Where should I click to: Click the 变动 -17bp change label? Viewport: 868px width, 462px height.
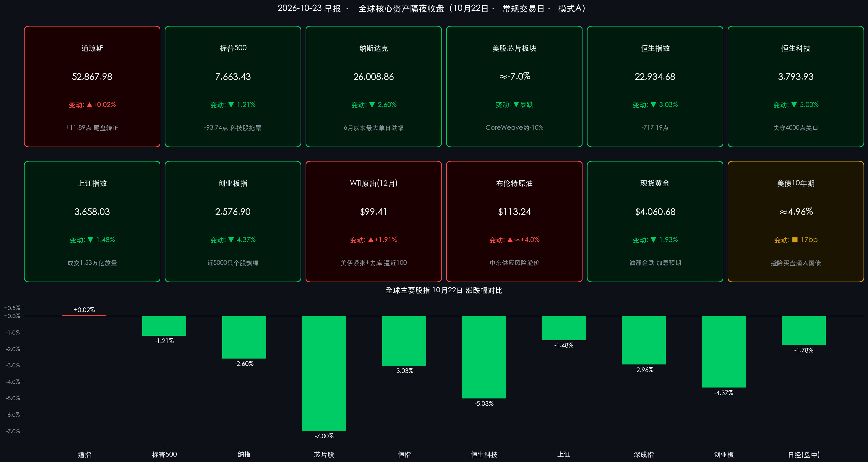[796, 240]
